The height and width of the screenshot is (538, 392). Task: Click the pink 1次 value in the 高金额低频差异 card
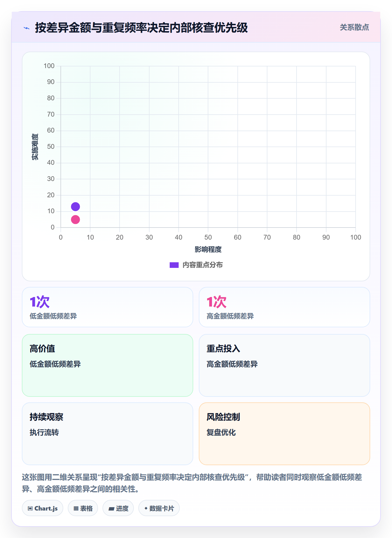click(216, 302)
